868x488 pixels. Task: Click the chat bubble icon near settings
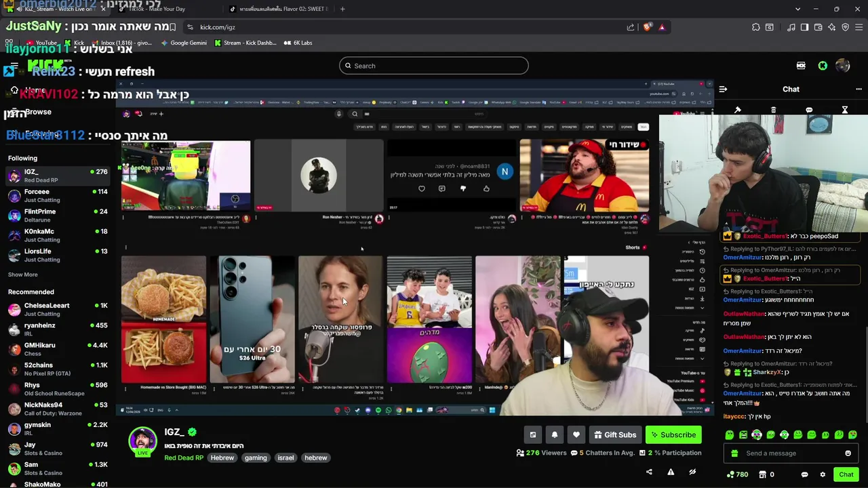coord(804,474)
